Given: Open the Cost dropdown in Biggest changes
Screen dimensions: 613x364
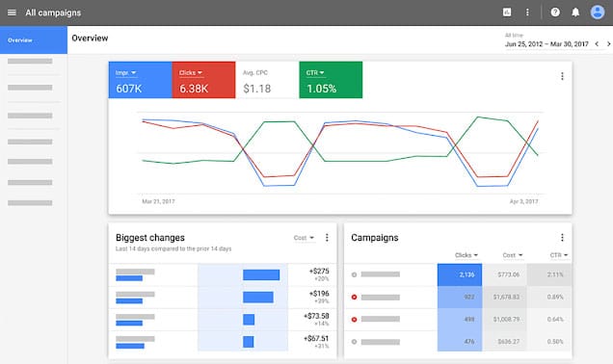Looking at the screenshot, I should click(305, 238).
